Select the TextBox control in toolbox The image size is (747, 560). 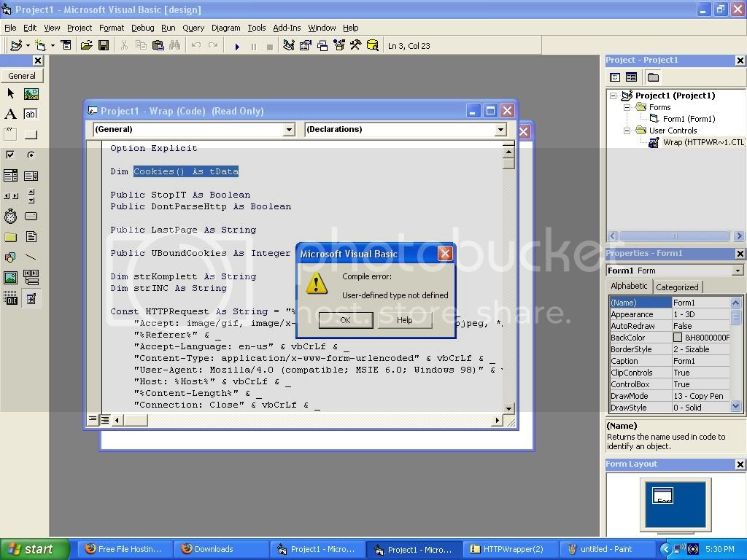pos(31,114)
